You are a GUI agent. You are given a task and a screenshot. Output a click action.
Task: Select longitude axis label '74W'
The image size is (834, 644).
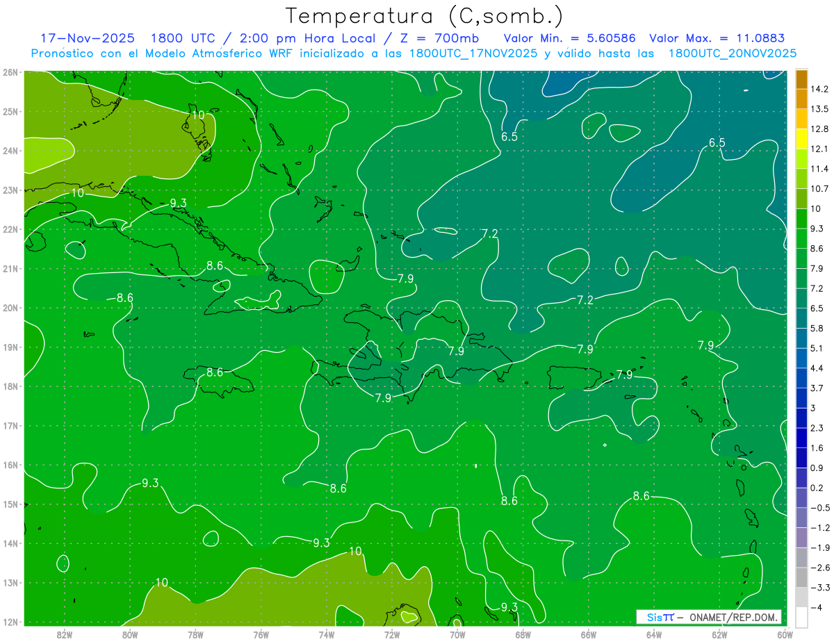pos(327,634)
